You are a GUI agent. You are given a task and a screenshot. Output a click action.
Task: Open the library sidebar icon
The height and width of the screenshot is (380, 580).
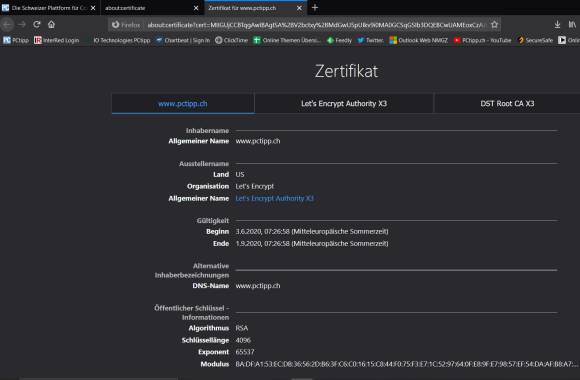[x=572, y=25]
